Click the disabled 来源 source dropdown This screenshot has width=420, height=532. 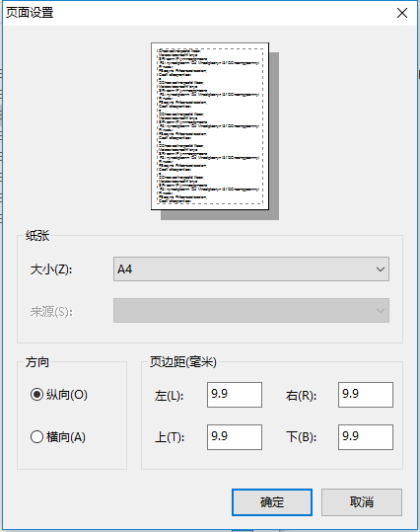point(251,311)
